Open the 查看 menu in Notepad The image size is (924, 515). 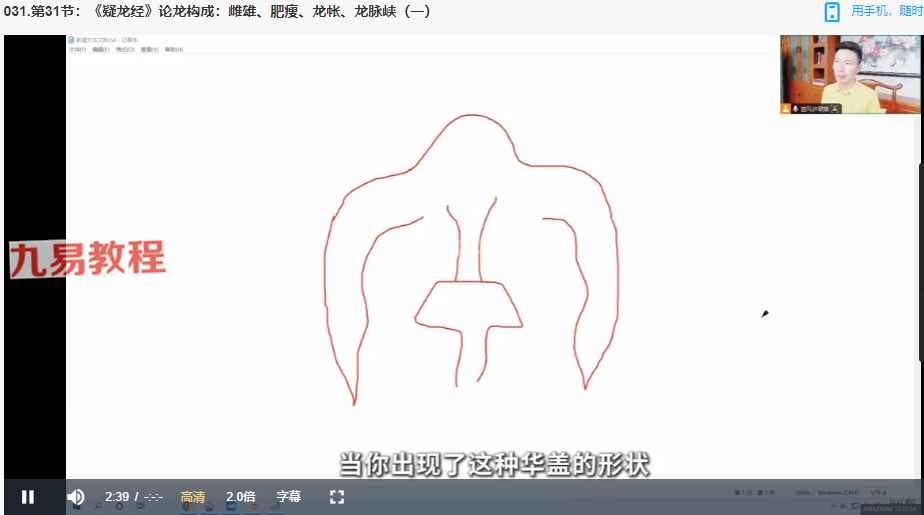(x=149, y=49)
